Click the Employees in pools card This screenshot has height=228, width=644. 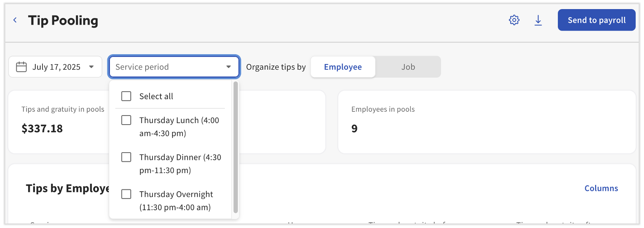(486, 121)
